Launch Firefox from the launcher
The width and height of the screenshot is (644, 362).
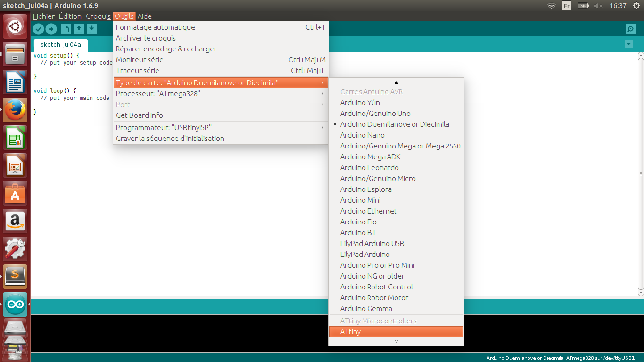(16, 110)
